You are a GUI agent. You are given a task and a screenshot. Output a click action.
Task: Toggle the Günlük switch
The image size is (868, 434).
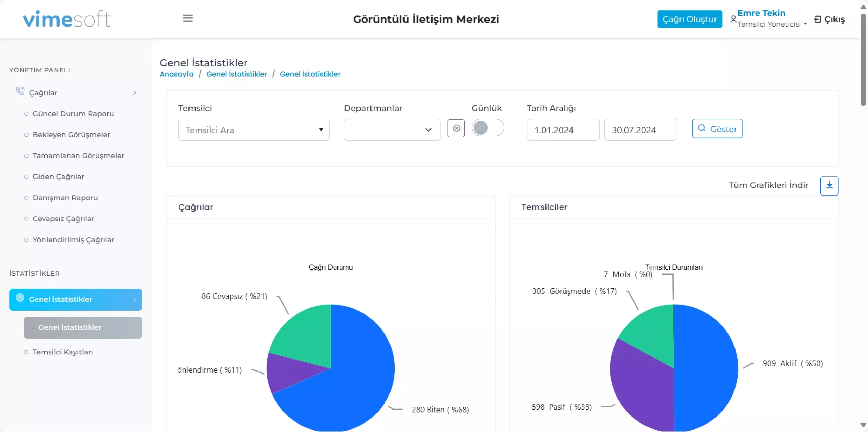pos(488,128)
